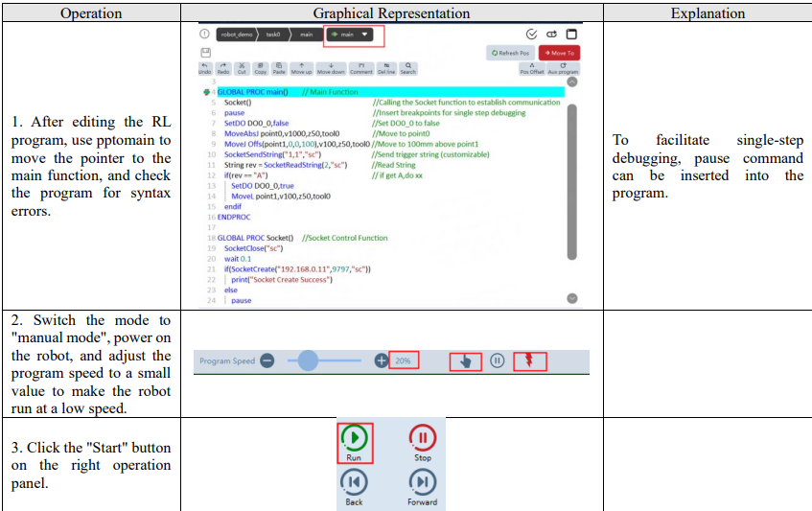Image resolution: width=812 pixels, height=511 pixels.
Task: Click the pause statement on line 6
Action: click(234, 113)
